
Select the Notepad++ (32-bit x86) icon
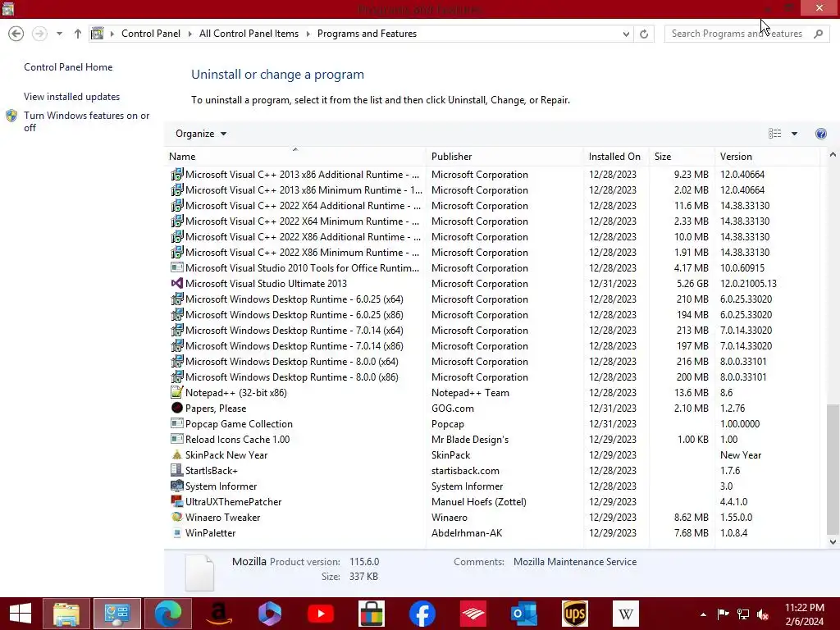[177, 393]
